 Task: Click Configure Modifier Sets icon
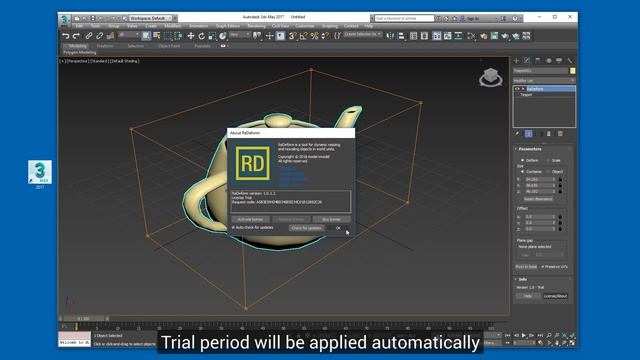pos(560,133)
